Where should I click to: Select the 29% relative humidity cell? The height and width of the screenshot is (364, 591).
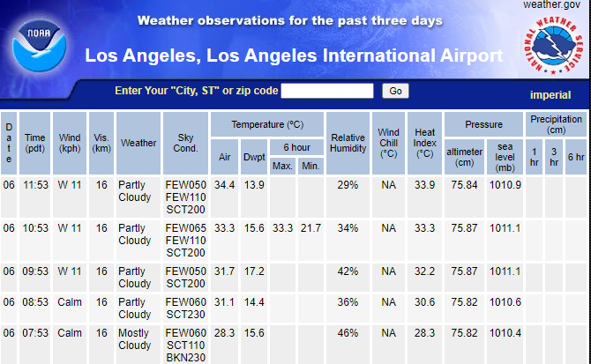[348, 184]
